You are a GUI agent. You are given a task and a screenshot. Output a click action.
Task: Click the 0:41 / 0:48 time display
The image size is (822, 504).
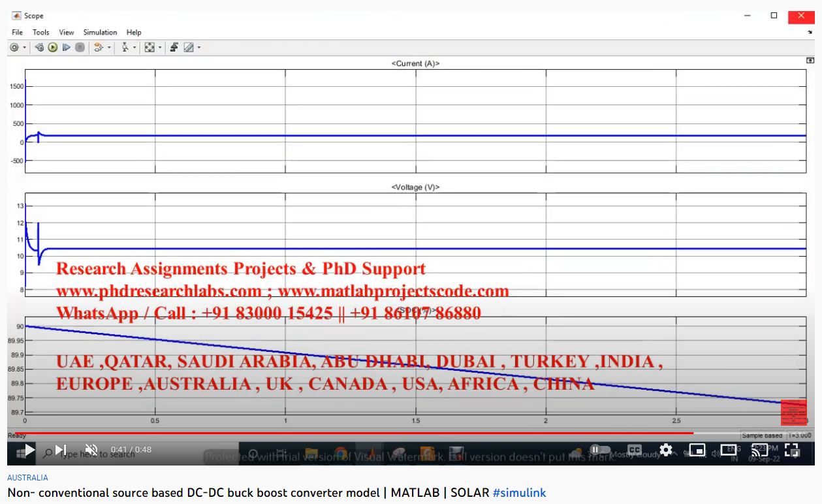tap(131, 450)
